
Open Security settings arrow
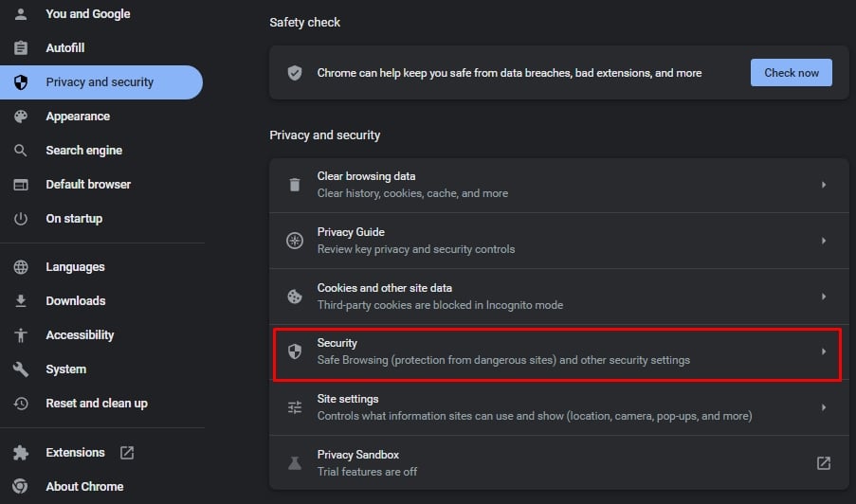(x=823, y=351)
